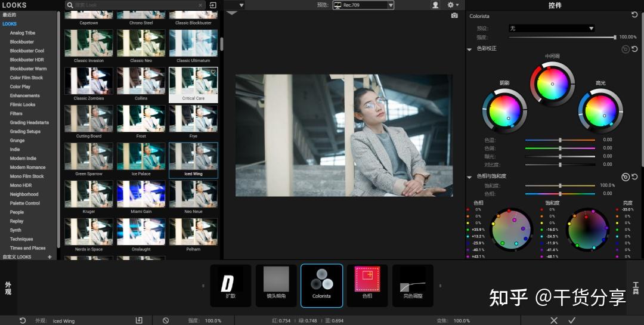Click the checkmark to apply the look
This screenshot has height=325, width=644.
(x=572, y=320)
